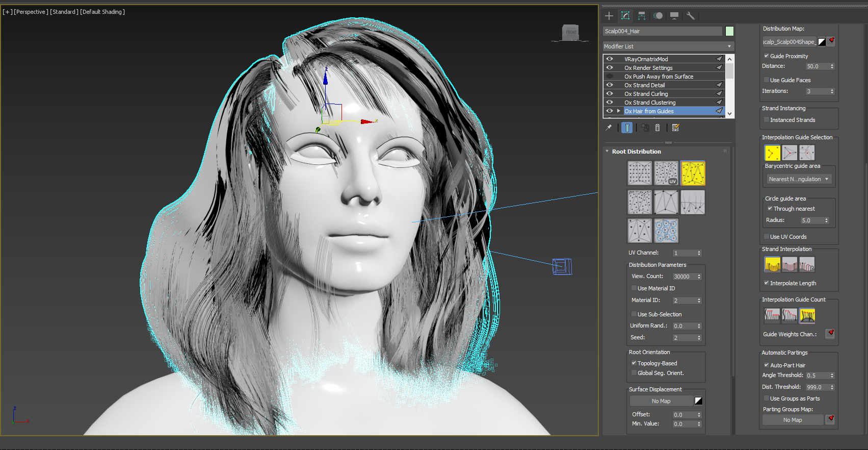Collapse the Root Distribution rollout

tap(636, 152)
